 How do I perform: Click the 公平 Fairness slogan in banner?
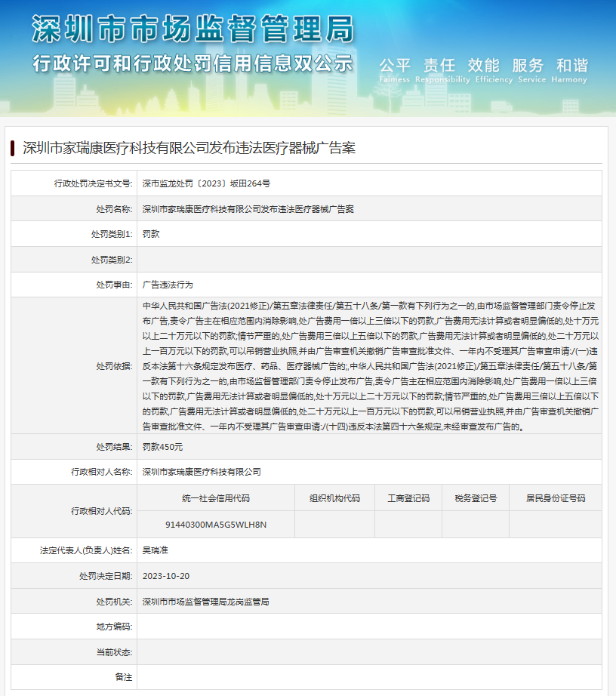pyautogui.click(x=395, y=70)
